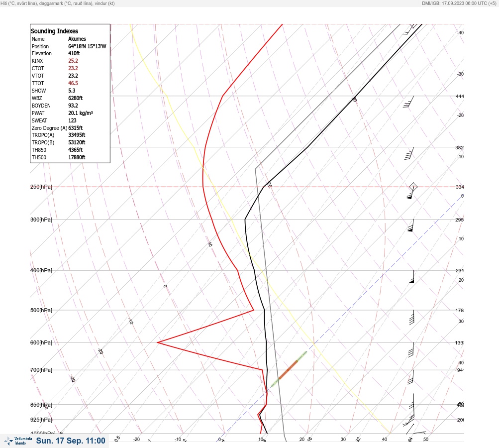Screen dimensions: 499x448
Task: Click the SHOW value 5.3
Action: click(x=72, y=91)
